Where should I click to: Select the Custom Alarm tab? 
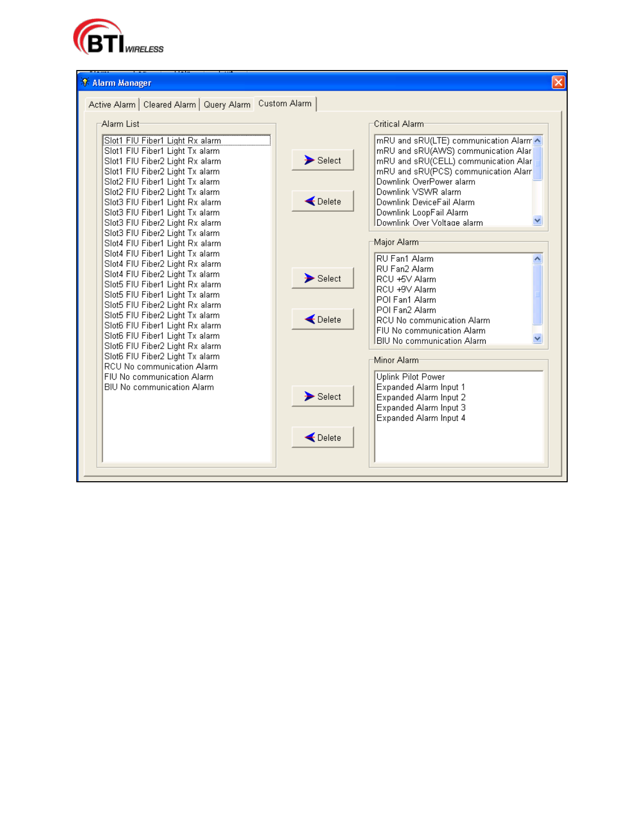[285, 104]
